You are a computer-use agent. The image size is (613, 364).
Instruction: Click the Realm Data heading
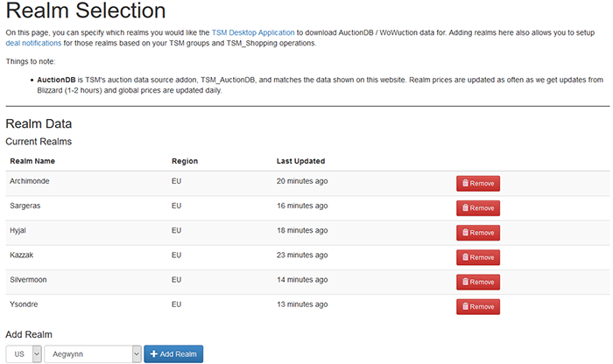click(x=39, y=123)
